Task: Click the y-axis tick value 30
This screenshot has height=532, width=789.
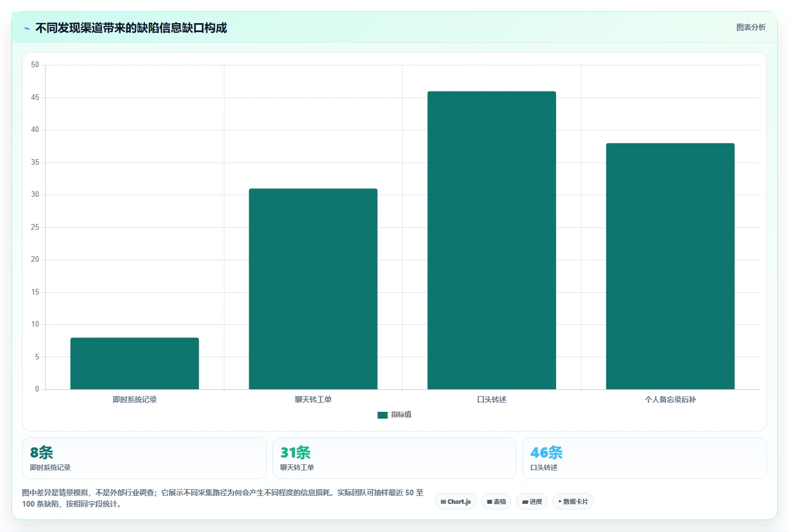Action: click(x=35, y=195)
